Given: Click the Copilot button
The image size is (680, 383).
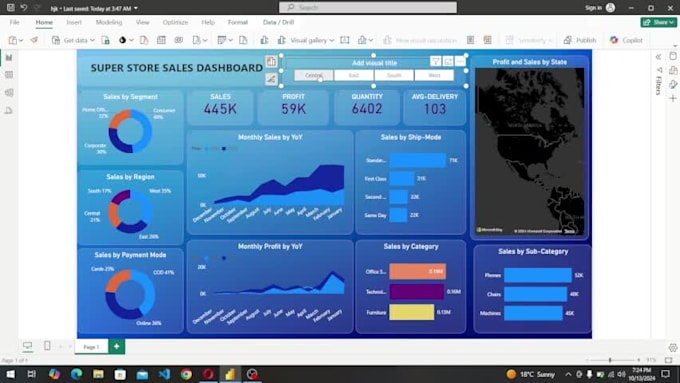Looking at the screenshot, I should (x=626, y=40).
